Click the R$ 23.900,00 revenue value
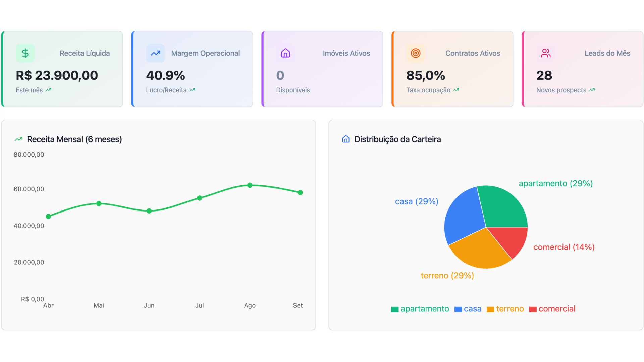Viewport: 644px width, 362px height. pos(57,75)
